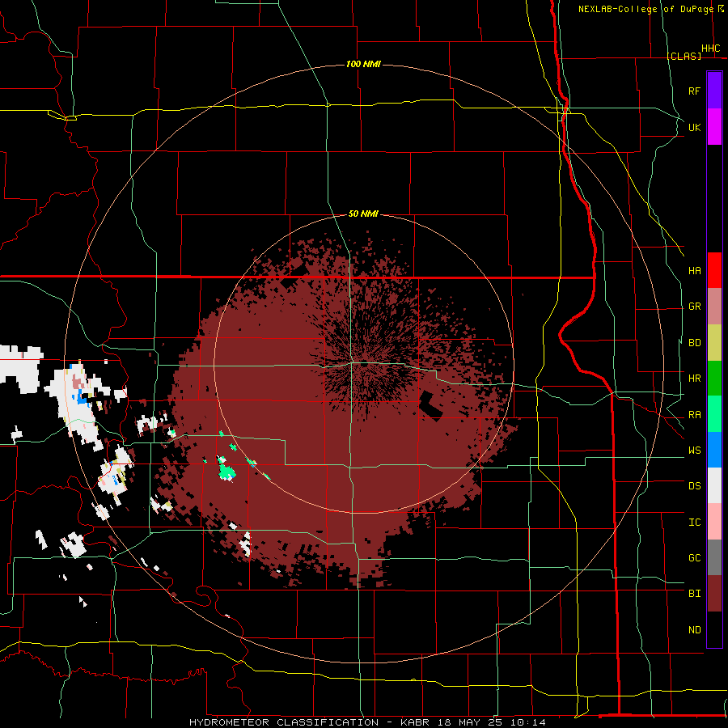
Task: Select the IC pink legend swatch
Action: [714, 522]
